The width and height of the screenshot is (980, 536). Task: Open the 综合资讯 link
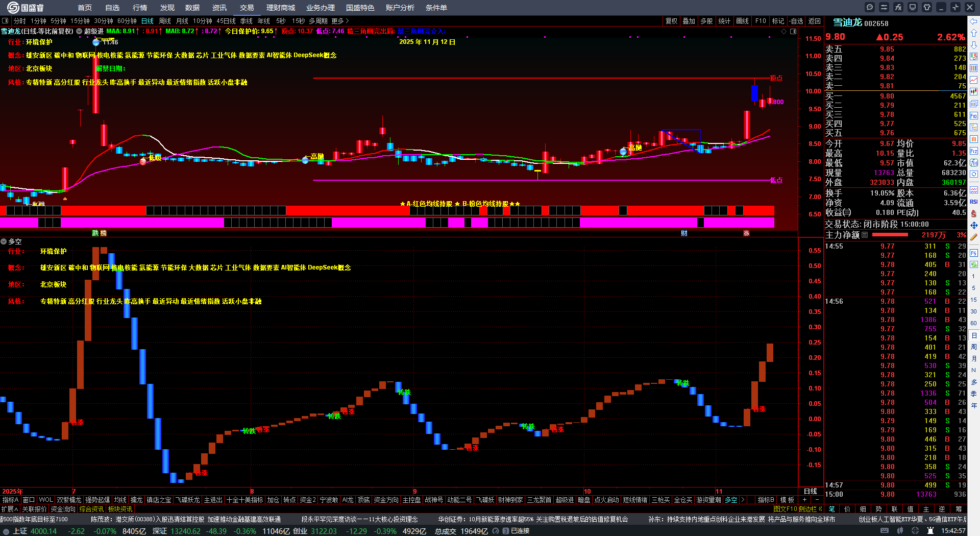tap(91, 509)
